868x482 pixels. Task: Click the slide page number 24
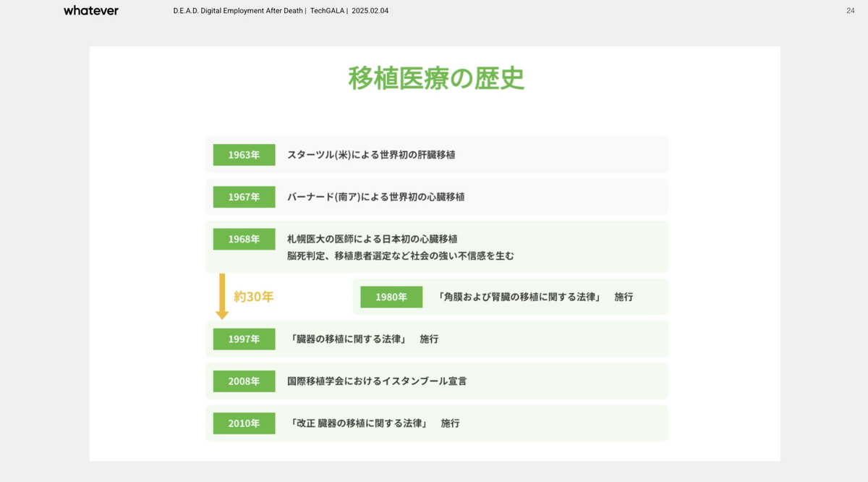850,11
